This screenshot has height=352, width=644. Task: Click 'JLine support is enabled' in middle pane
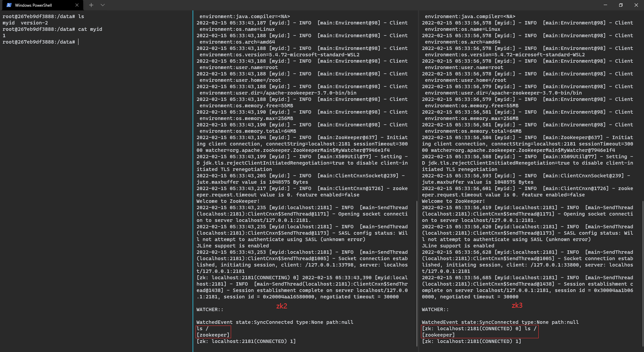(233, 246)
